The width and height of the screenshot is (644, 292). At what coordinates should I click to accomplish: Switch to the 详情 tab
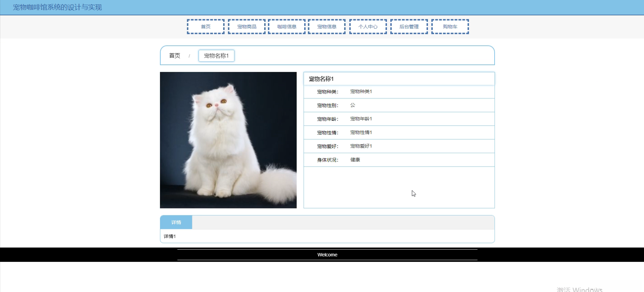point(176,222)
